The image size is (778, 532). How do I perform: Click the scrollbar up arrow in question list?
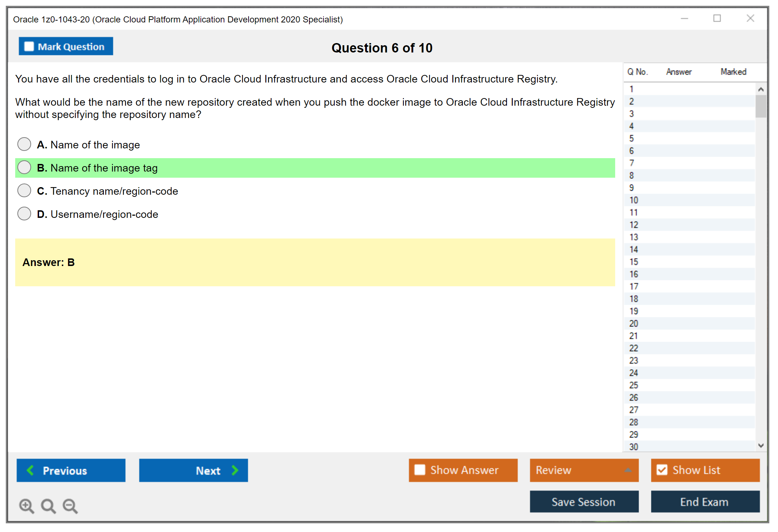click(761, 88)
